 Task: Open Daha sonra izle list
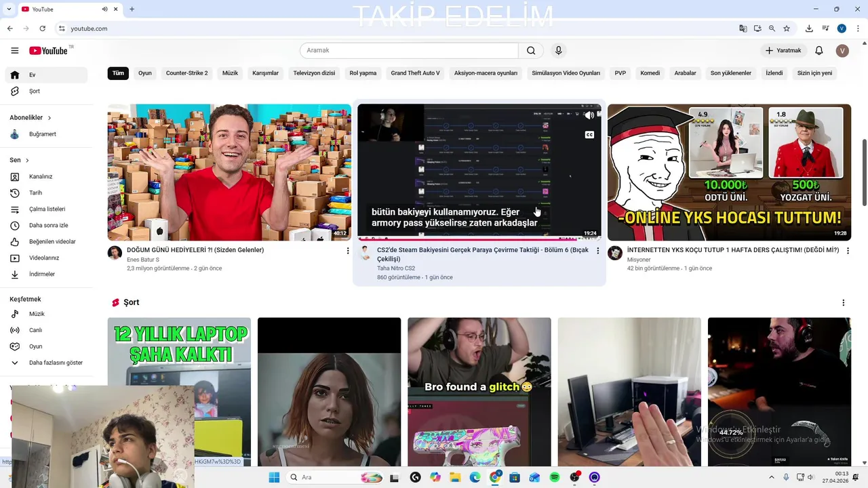[x=46, y=226]
